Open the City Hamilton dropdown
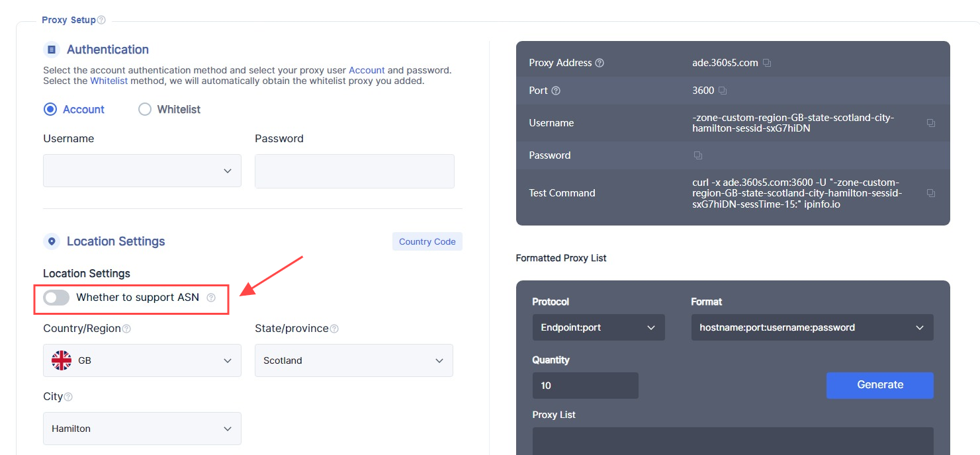 click(x=142, y=429)
